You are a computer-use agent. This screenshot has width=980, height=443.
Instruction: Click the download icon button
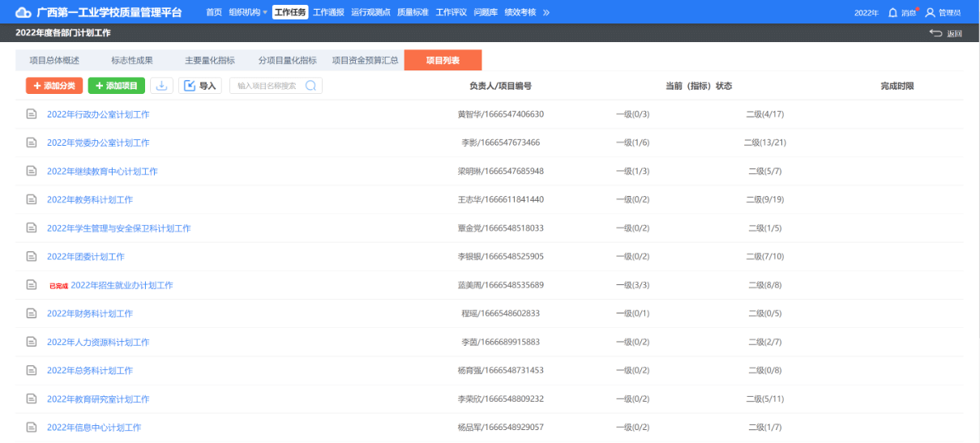[162, 86]
